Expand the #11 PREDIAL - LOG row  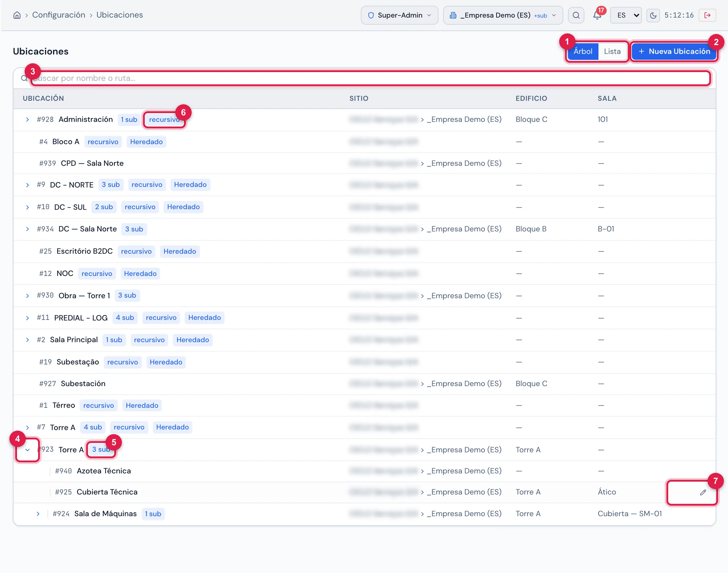click(28, 318)
